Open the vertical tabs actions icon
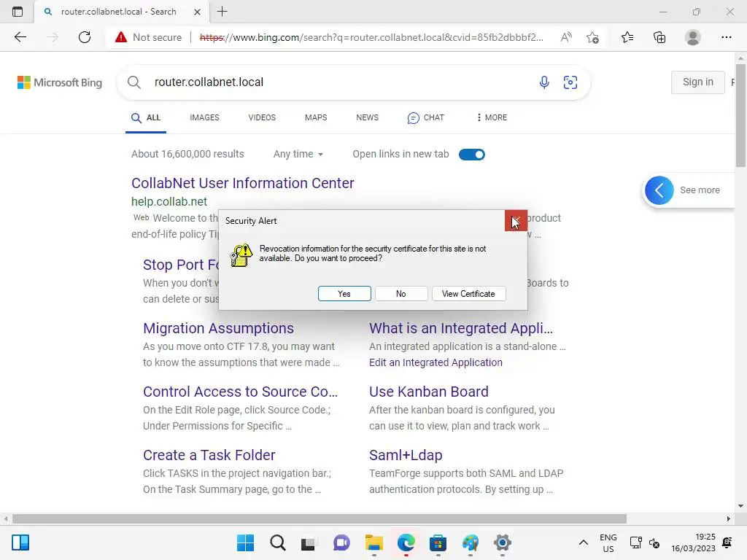This screenshot has width=747, height=560. [x=18, y=12]
